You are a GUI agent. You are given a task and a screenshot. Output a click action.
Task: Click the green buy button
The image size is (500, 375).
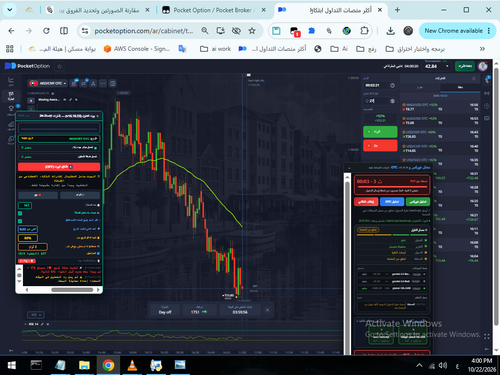(x=380, y=132)
